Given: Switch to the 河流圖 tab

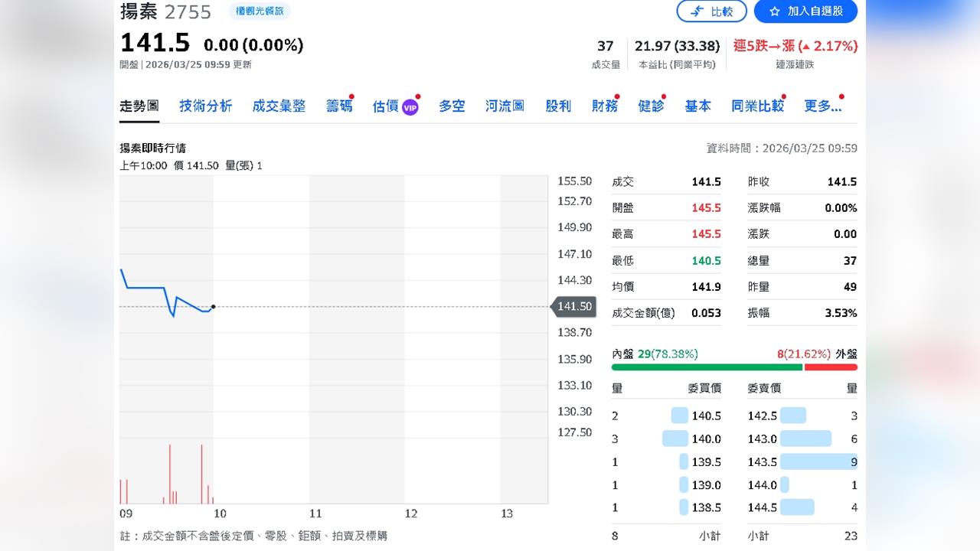Looking at the screenshot, I should (x=505, y=106).
